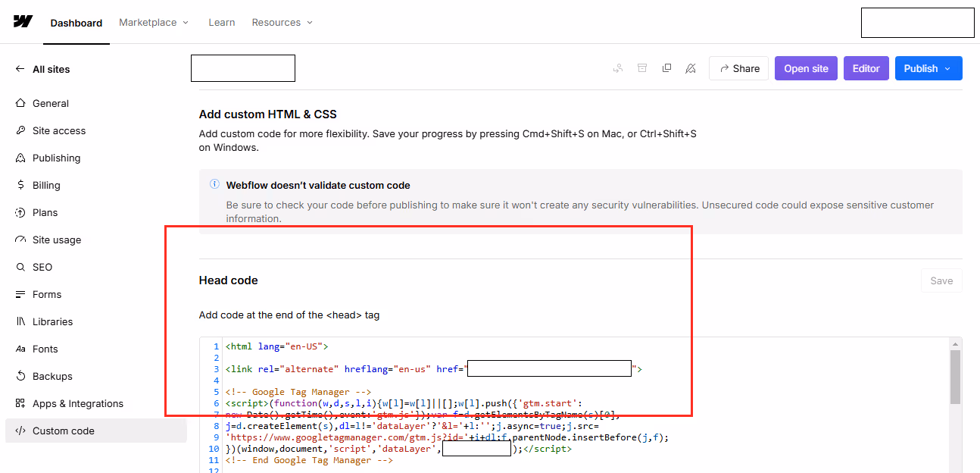Click the Libraries icon in the sidebar
980x473 pixels.
pos(20,321)
